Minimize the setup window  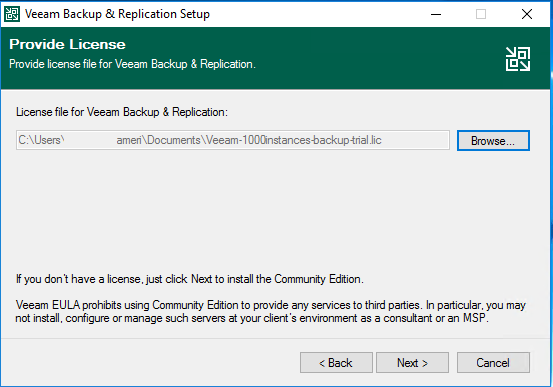(x=436, y=14)
